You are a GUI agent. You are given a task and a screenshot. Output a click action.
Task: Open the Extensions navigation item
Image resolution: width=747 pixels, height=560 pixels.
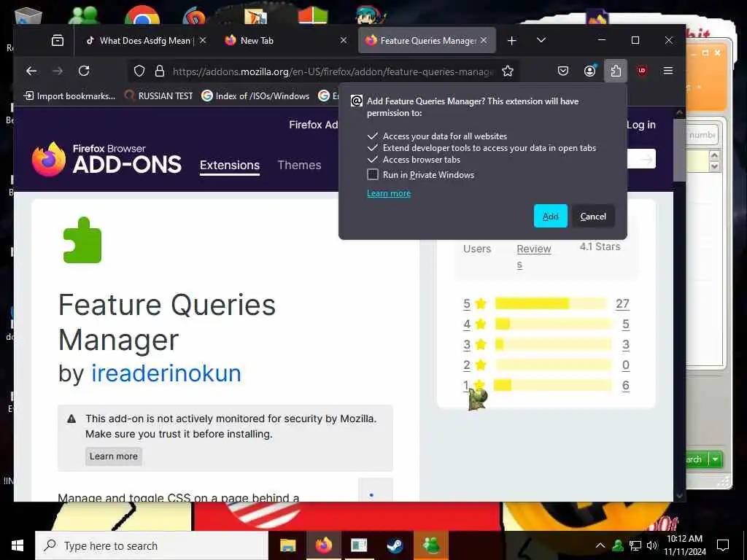tap(230, 166)
